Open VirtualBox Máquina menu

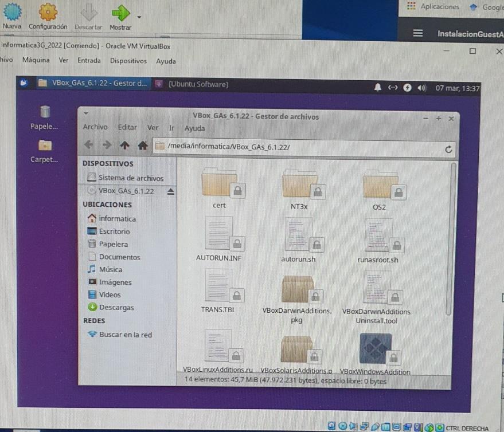click(x=36, y=60)
